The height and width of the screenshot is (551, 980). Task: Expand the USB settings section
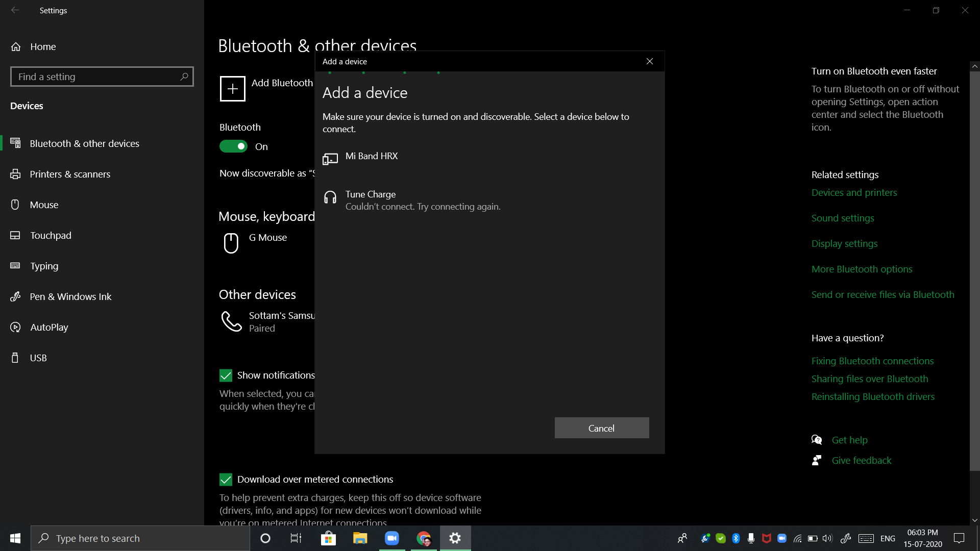(x=38, y=357)
